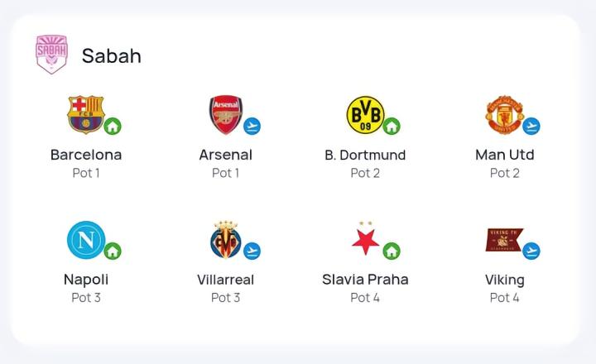Screen dimensions: 596x364
Task: Click home badge beside B. Dortmund
Action: (x=392, y=126)
